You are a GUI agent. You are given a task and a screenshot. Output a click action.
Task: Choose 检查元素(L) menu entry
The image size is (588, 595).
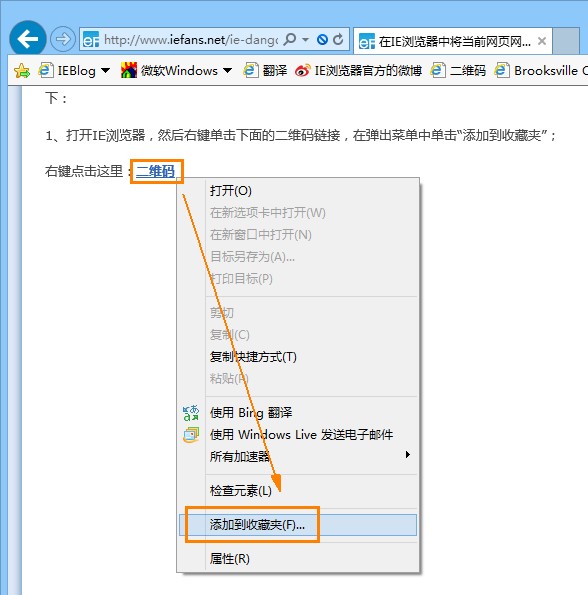pyautogui.click(x=298, y=491)
